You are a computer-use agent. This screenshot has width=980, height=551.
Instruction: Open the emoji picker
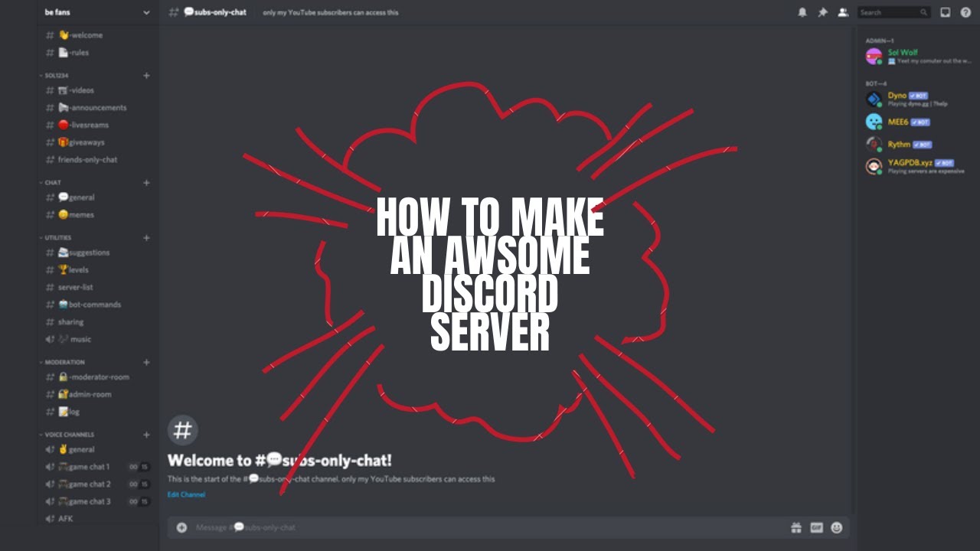(x=837, y=527)
